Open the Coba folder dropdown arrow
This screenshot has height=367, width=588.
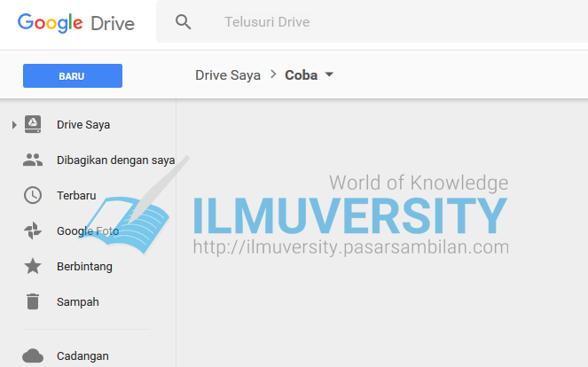click(x=329, y=74)
